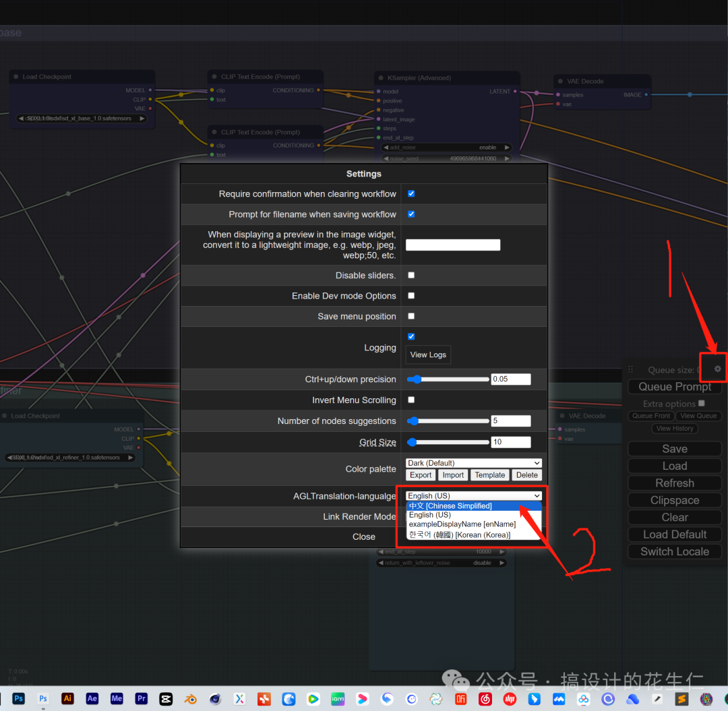Image resolution: width=728 pixels, height=711 pixels.
Task: Click the menu drag handle beside Queue size
Action: click(x=631, y=369)
